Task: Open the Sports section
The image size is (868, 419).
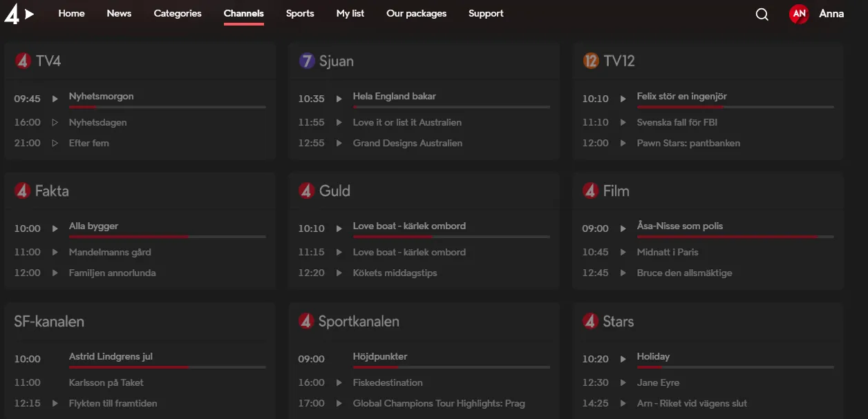Action: point(300,13)
